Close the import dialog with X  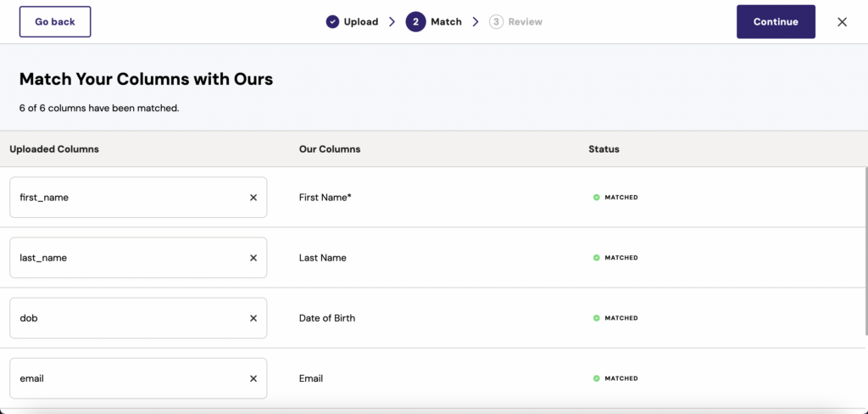coord(842,22)
